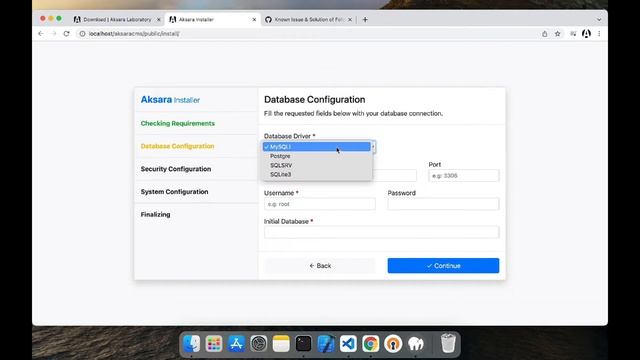The height and width of the screenshot is (360, 640).
Task: Open tab search chevron
Action: [599, 20]
